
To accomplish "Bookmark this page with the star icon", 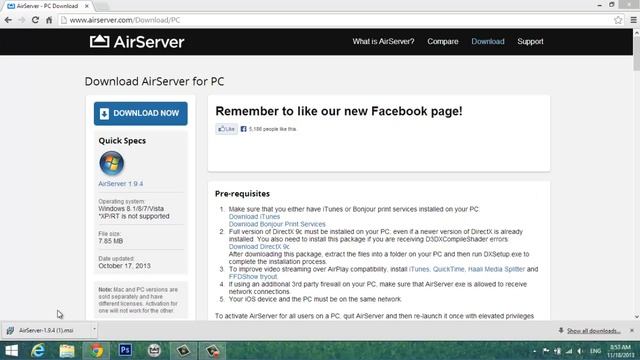I will [618, 20].
